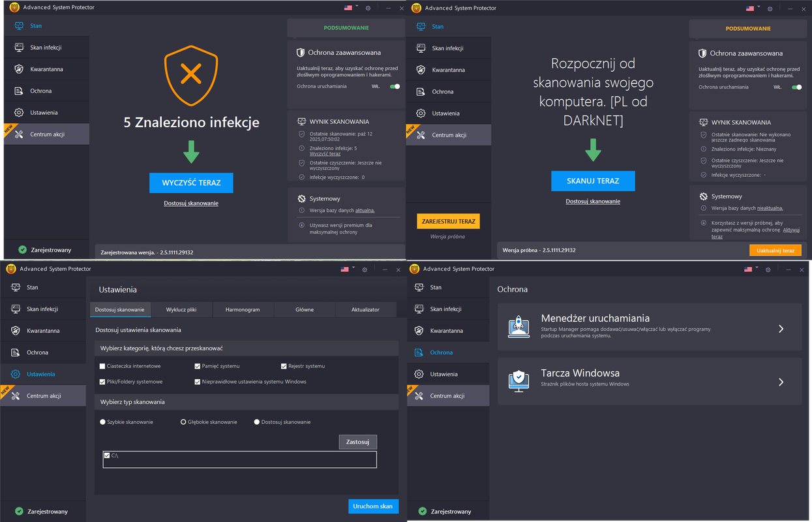The height and width of the screenshot is (522, 812).
Task: Open Kwarantanna icon in the Ochrona page window
Action: tap(419, 331)
